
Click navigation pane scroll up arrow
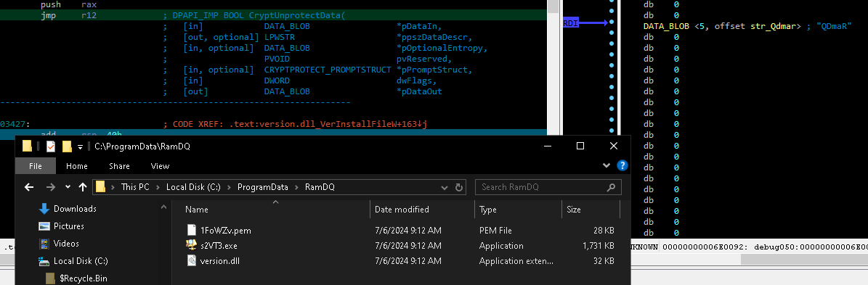(163, 207)
